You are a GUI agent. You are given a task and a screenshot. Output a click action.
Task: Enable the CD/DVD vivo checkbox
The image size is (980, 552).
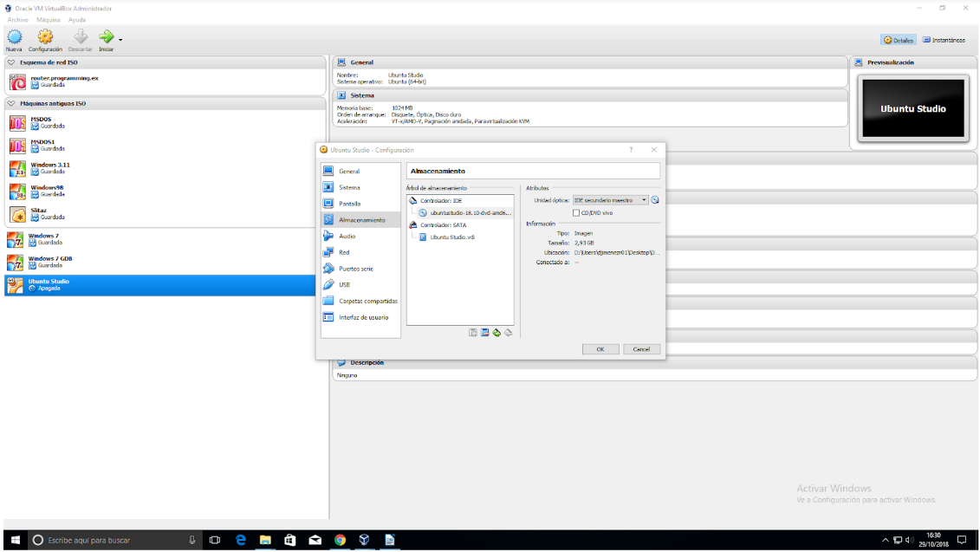click(x=576, y=212)
